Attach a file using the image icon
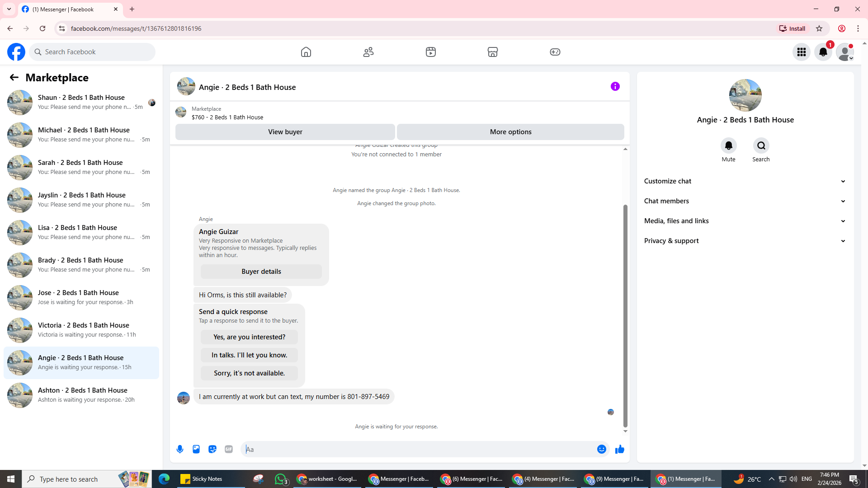The image size is (868, 488). pyautogui.click(x=196, y=449)
